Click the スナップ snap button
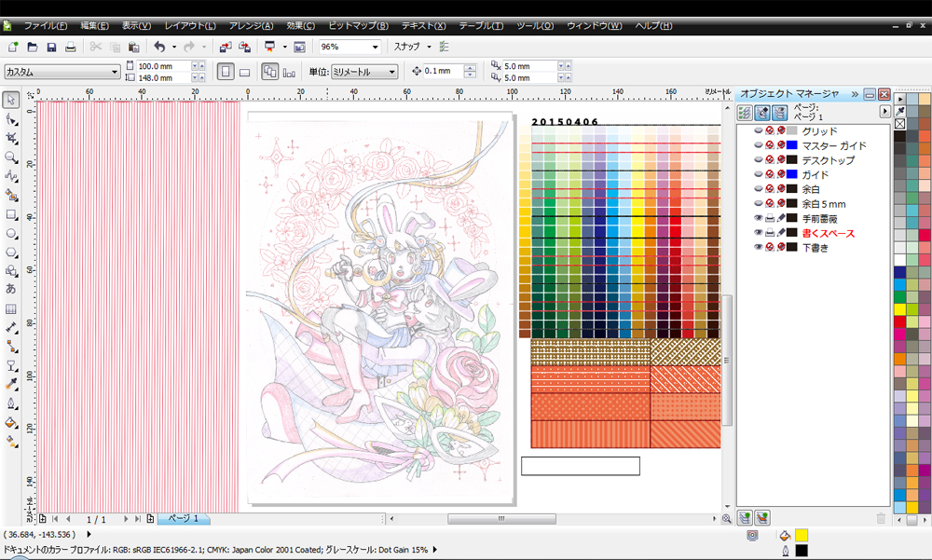This screenshot has height=560, width=932. 407,47
